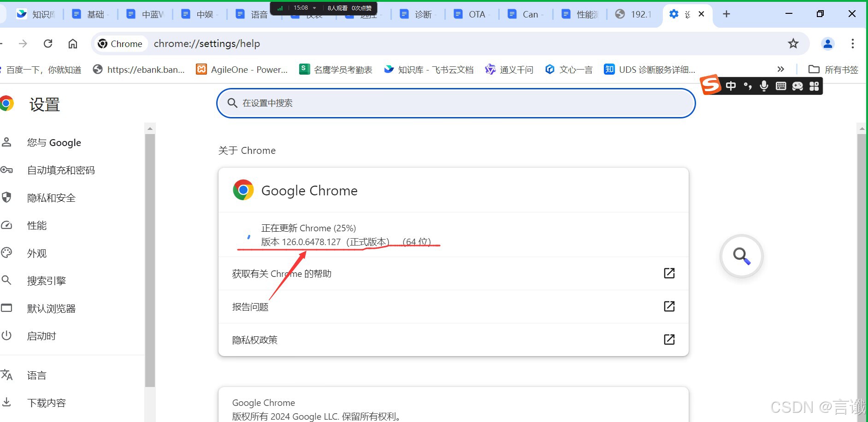Click the Sogou soft keyboard icon
This screenshot has width=868, height=422.
781,86
